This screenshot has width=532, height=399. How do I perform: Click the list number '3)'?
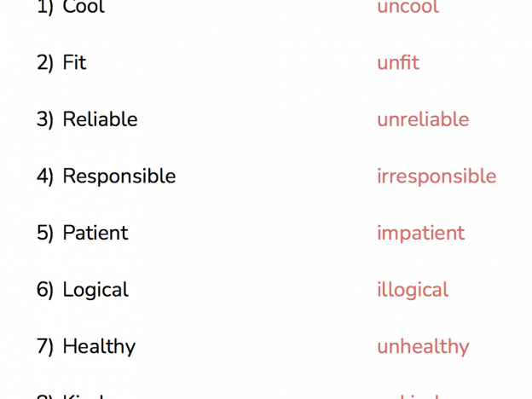coord(45,119)
